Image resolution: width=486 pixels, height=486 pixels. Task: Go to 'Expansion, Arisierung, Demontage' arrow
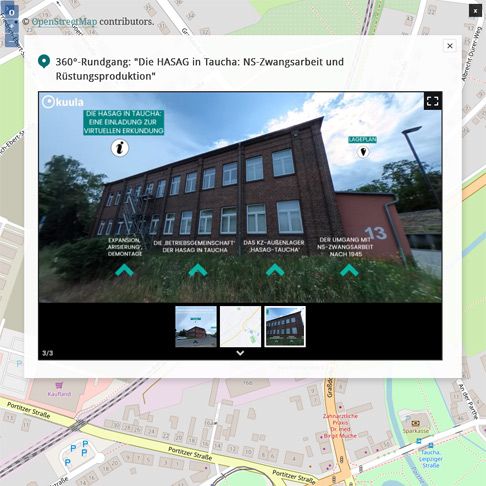[x=124, y=270]
